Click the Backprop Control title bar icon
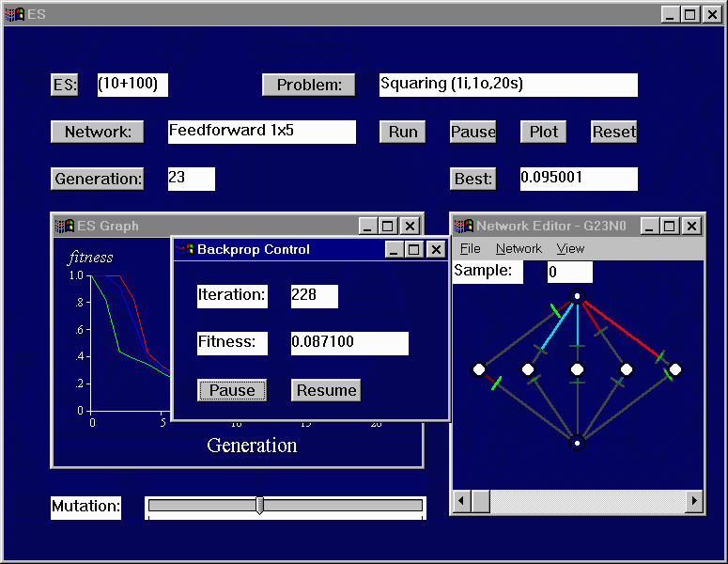Screen dimensions: 728x564 (186, 249)
